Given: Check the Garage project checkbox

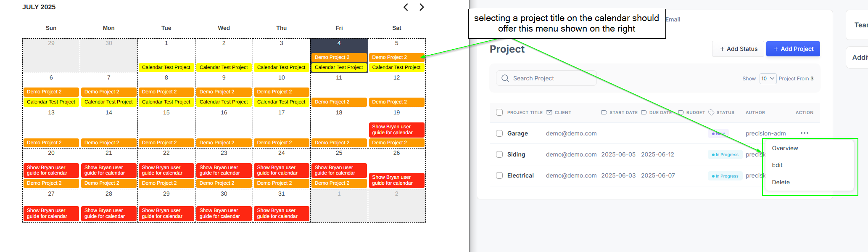Looking at the screenshot, I should [499, 133].
